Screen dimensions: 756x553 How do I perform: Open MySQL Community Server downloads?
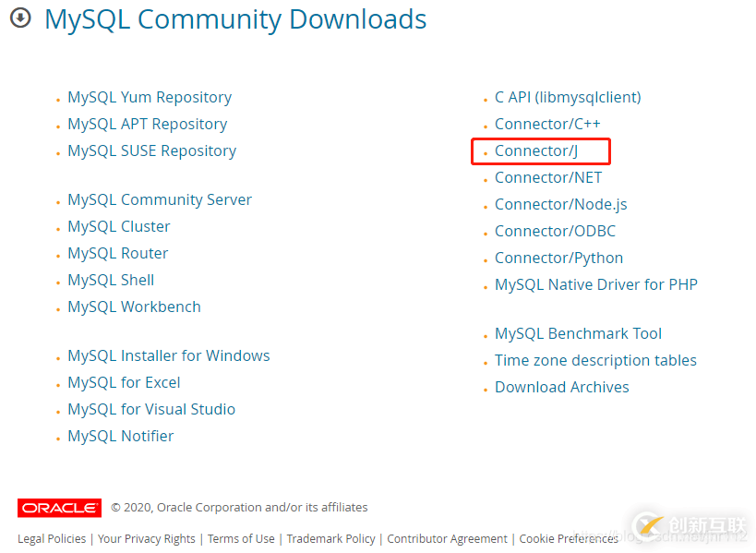pyautogui.click(x=159, y=199)
